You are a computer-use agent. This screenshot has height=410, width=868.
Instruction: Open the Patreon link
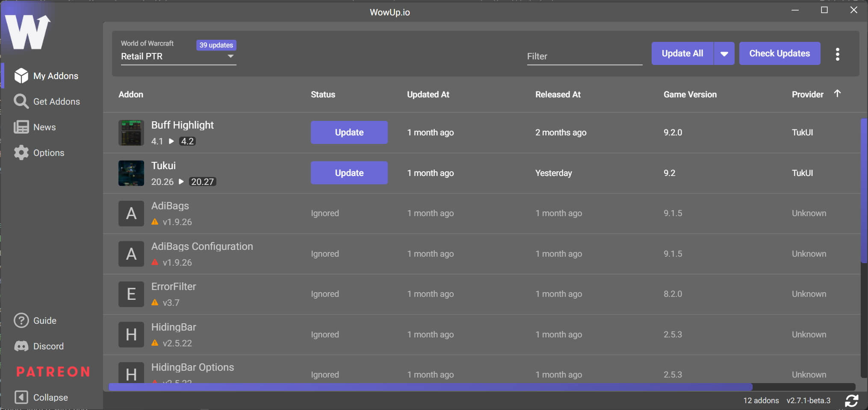click(x=53, y=372)
